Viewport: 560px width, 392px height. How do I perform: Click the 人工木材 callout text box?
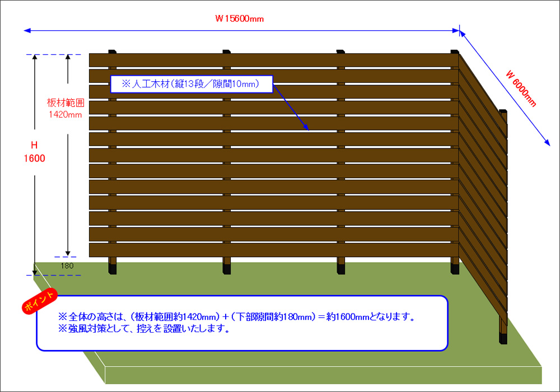191,84
